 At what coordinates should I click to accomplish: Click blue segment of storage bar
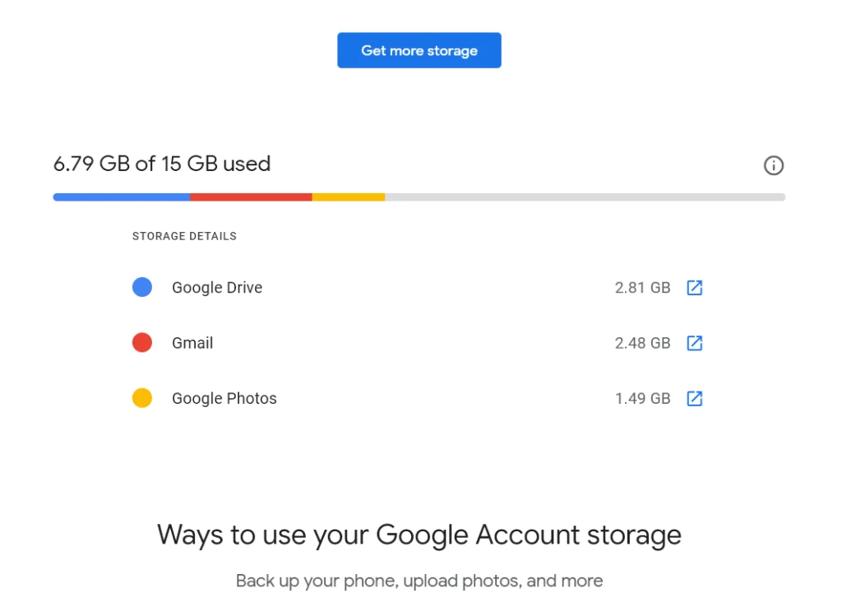point(122,197)
